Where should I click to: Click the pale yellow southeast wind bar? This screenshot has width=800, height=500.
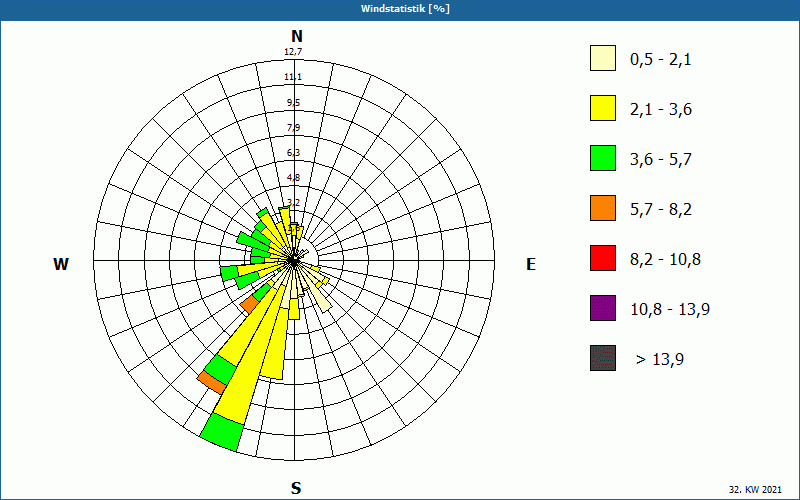320,298
